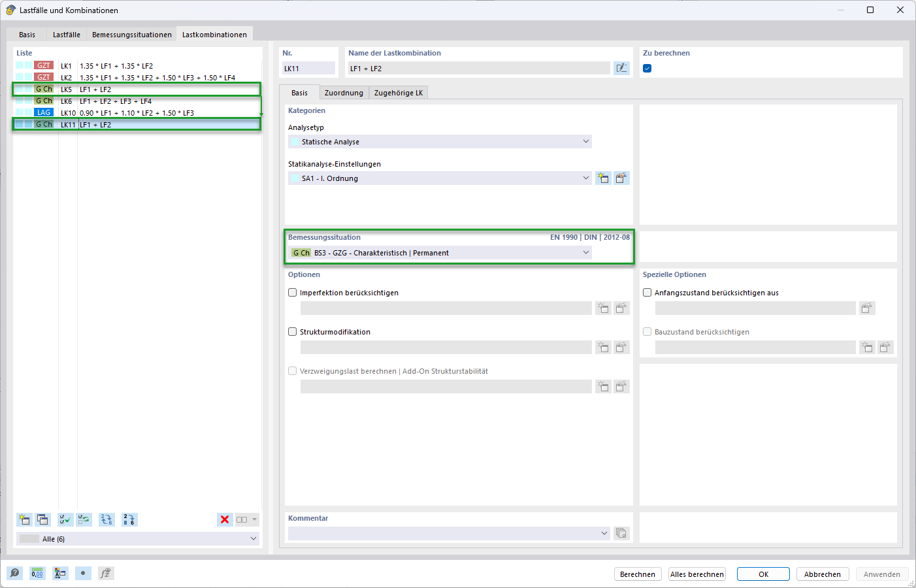916x588 pixels.
Task: Select the Basis sub-tab under the name field
Action: click(299, 93)
